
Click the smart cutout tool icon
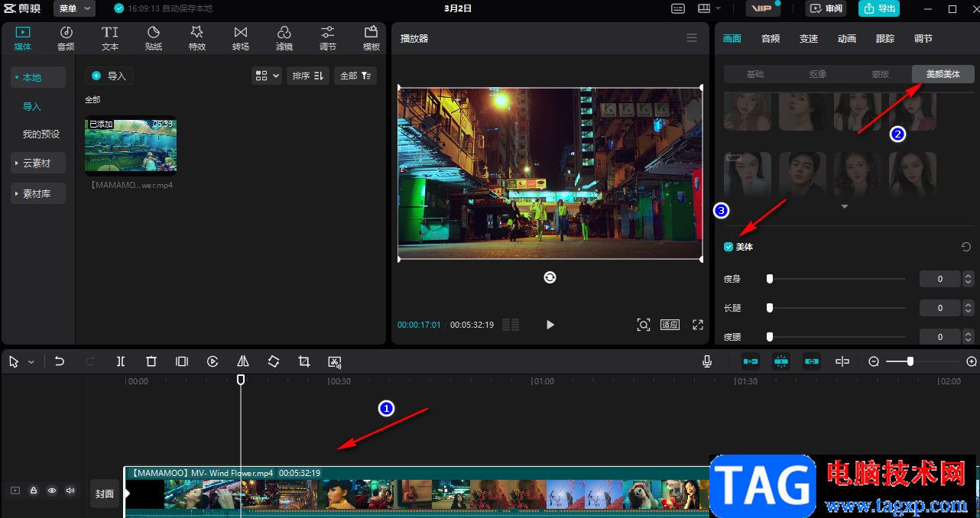[x=334, y=361]
